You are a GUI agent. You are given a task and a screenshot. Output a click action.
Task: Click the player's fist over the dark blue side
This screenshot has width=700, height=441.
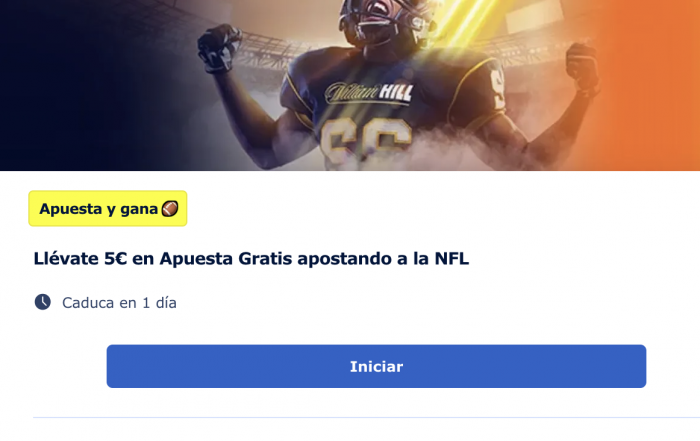(219, 47)
